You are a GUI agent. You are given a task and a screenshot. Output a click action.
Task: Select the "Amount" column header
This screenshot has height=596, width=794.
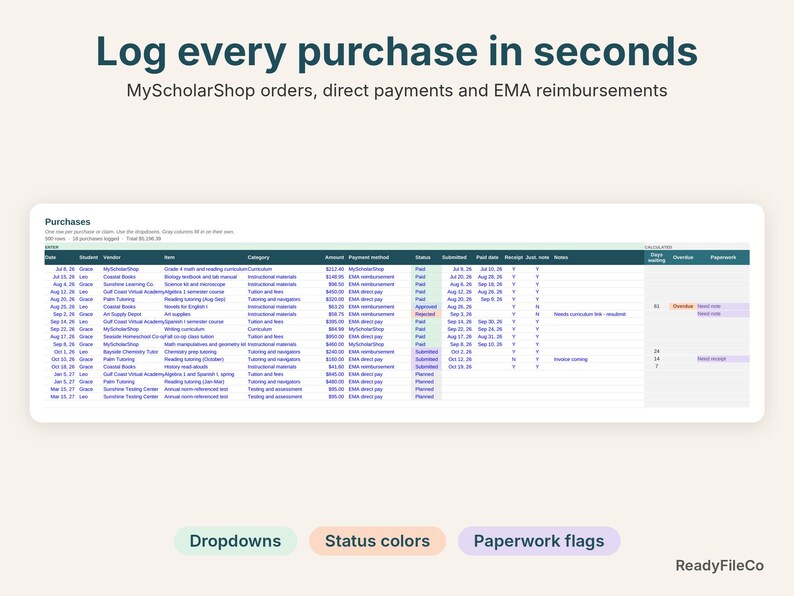[334, 257]
